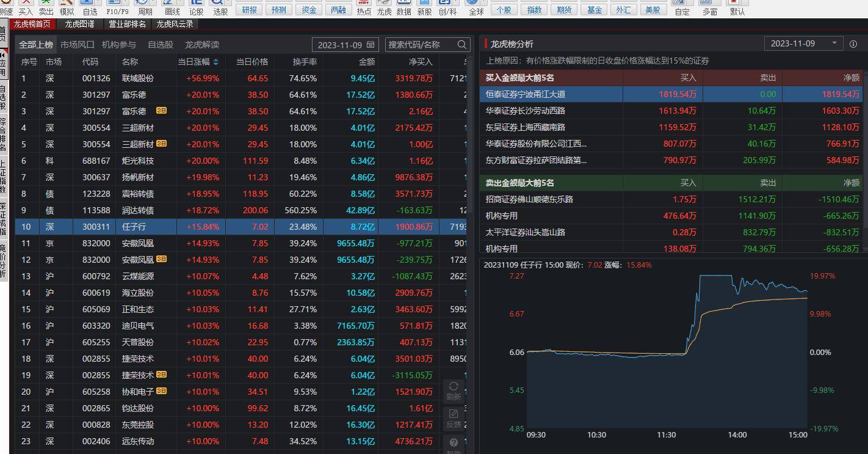Click the 3日 badge on 协和电子 row
Image resolution: width=868 pixels, height=454 pixels.
161,391
